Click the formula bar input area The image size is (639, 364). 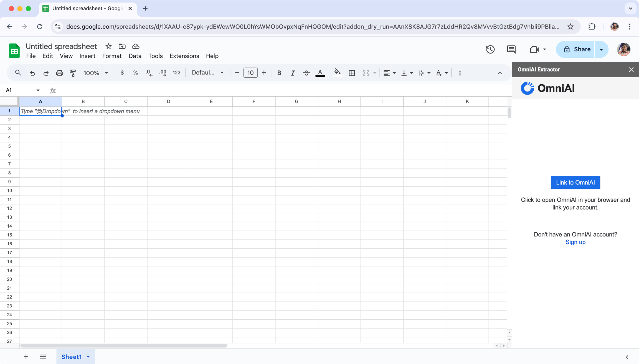tap(166, 90)
